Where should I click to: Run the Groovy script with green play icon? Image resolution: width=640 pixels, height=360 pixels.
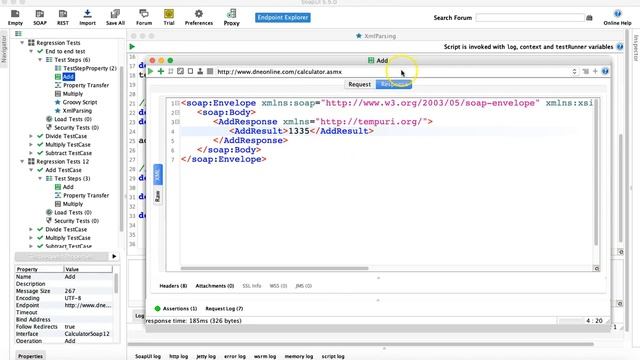[132, 47]
